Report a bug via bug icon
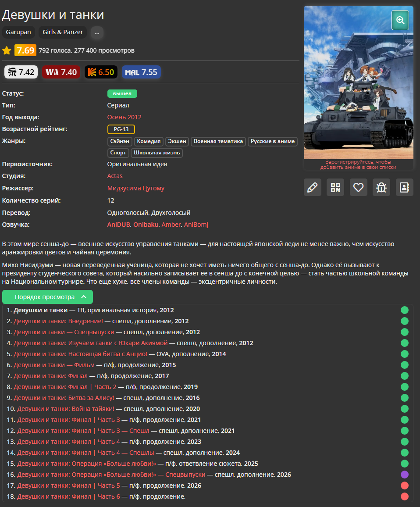The image size is (420, 507). coord(381,187)
